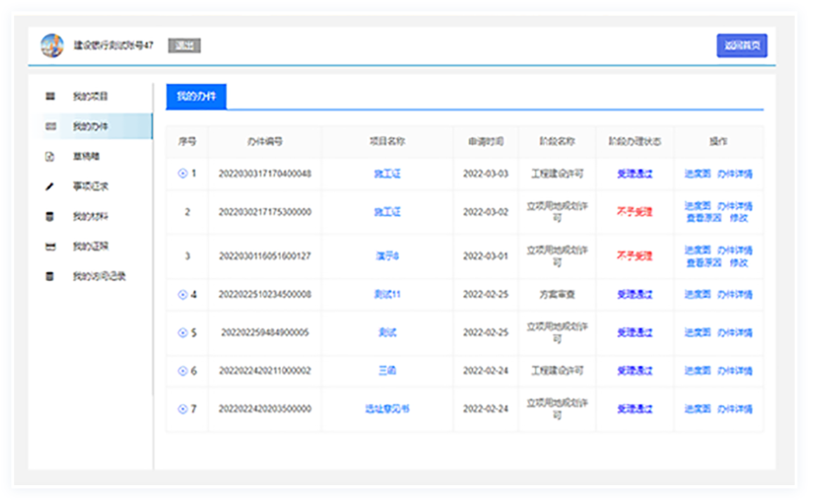This screenshot has width=813, height=504.
Task: Click the 我的材料 sidebar icon
Action: coord(50,217)
